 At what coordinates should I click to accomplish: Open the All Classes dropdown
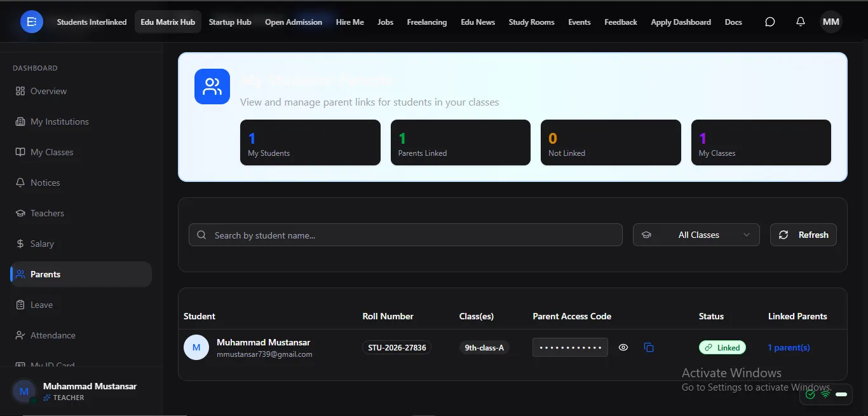pyautogui.click(x=696, y=235)
